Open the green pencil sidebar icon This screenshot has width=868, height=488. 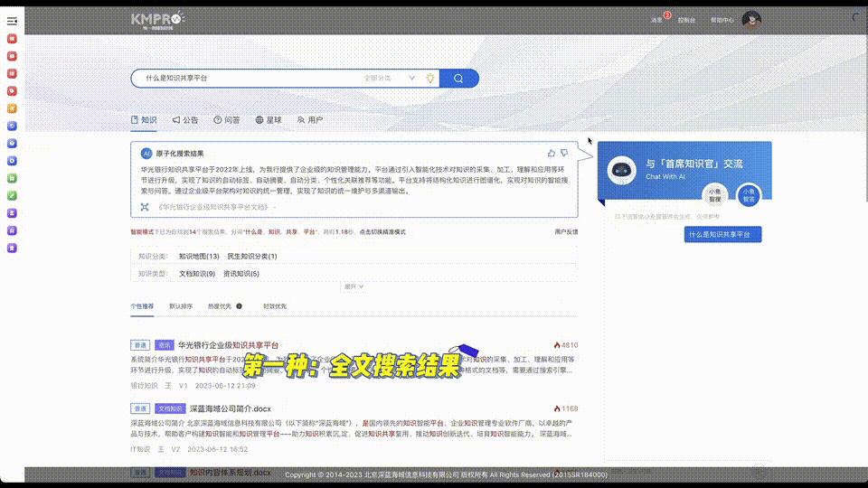(12, 196)
